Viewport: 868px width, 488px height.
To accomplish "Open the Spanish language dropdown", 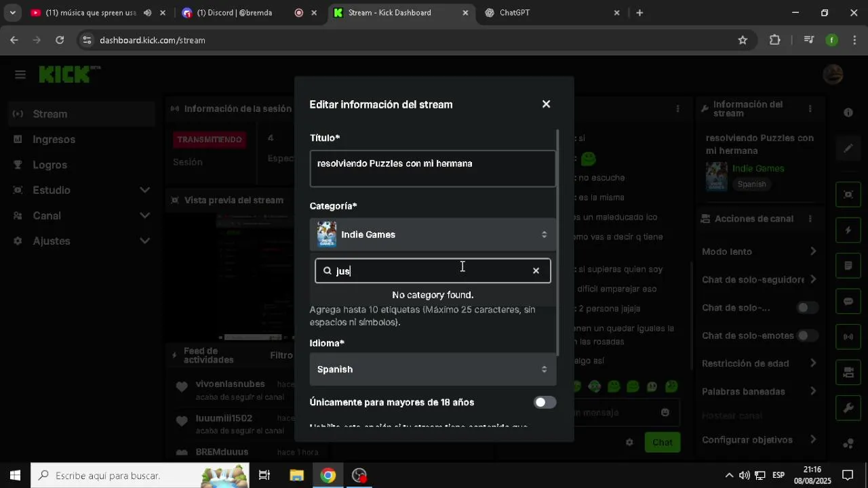I will tap(433, 369).
